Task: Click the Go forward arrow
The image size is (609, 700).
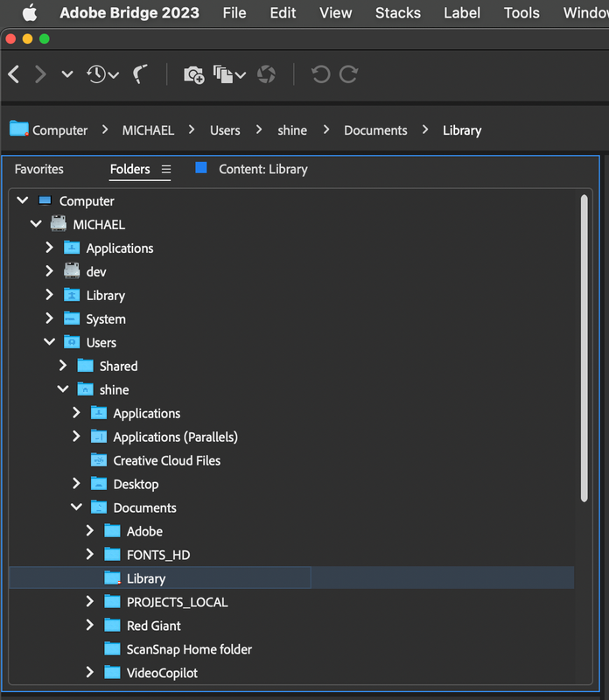Action: click(x=40, y=74)
